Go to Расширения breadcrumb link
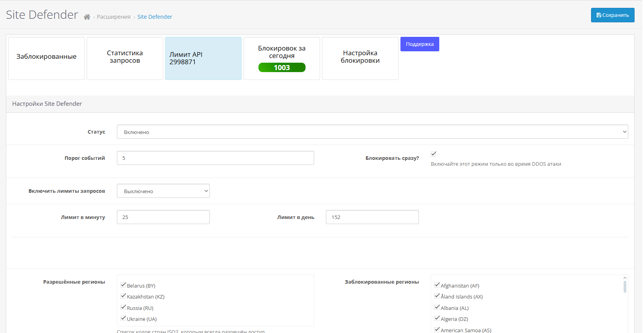This screenshot has width=644, height=333. pos(114,17)
